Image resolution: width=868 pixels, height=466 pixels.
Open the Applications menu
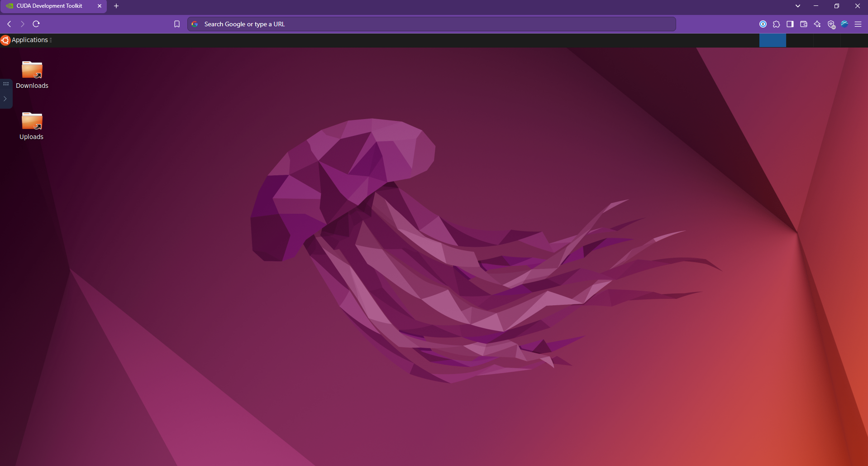[30, 40]
